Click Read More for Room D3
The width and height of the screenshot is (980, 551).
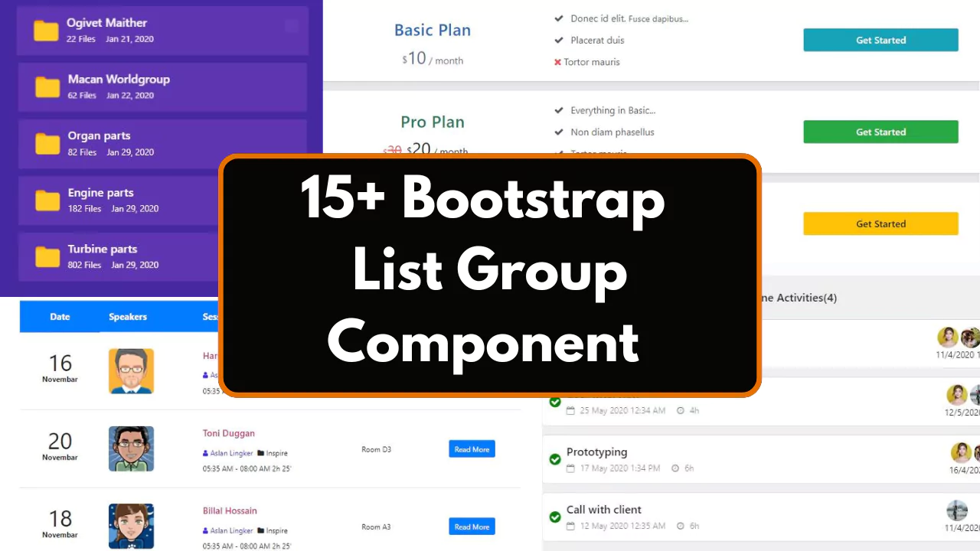[472, 449]
